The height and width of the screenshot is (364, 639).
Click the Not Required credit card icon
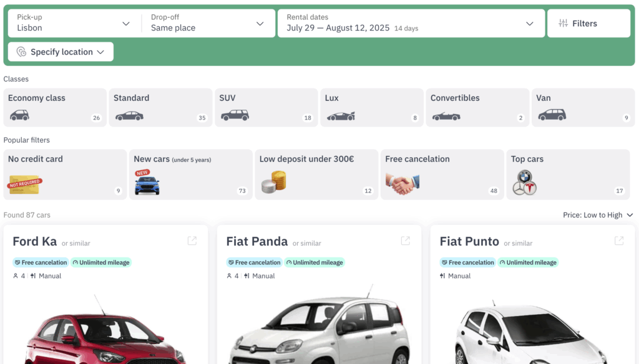(24, 184)
